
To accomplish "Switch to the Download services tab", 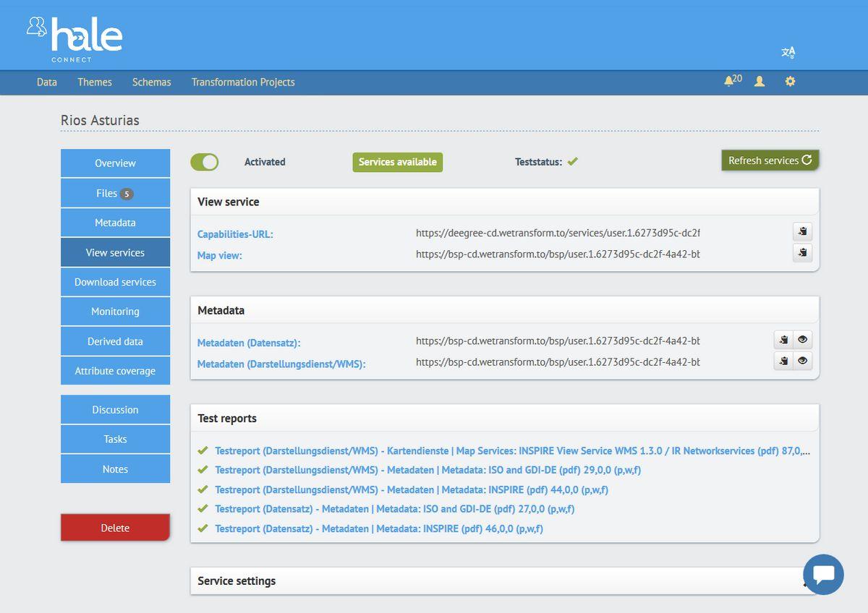I will [115, 282].
